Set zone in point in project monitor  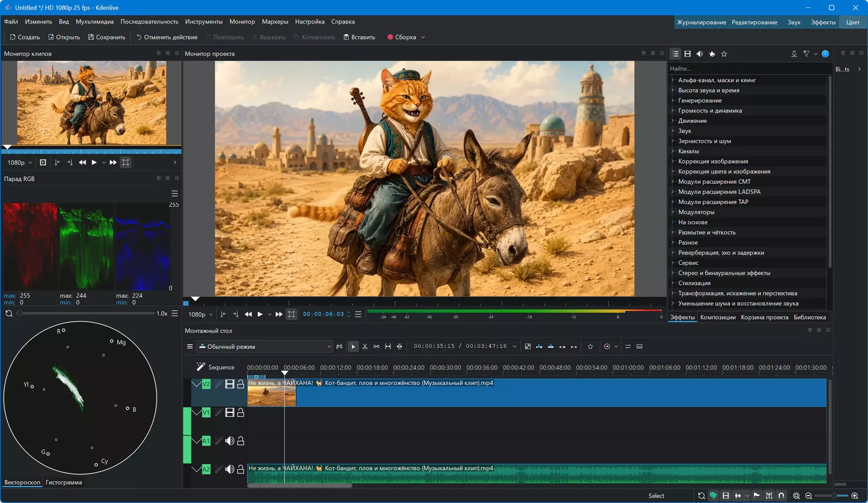click(224, 314)
